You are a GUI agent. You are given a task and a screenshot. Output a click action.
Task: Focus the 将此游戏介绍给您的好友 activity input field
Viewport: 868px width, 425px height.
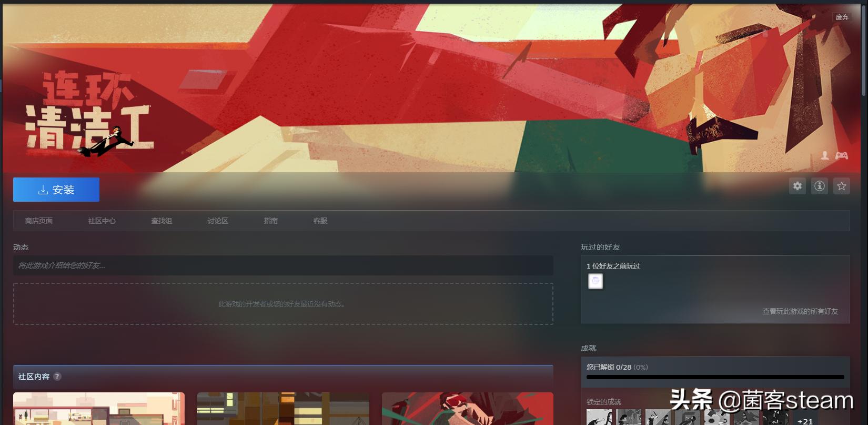283,265
